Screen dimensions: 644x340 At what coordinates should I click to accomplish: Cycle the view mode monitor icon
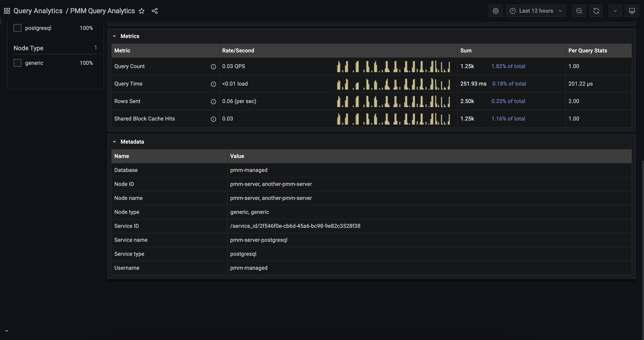[x=632, y=11]
